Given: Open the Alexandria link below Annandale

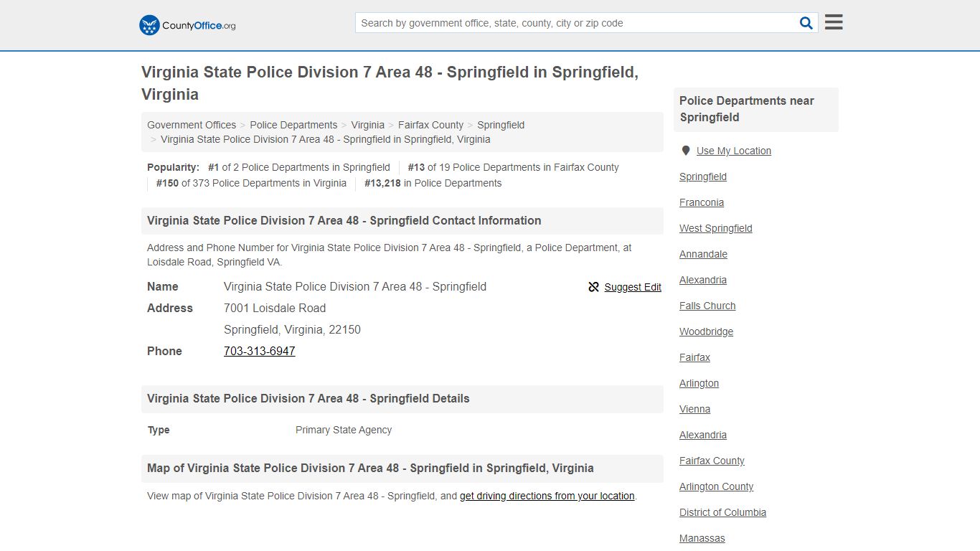Looking at the screenshot, I should tap(703, 280).
